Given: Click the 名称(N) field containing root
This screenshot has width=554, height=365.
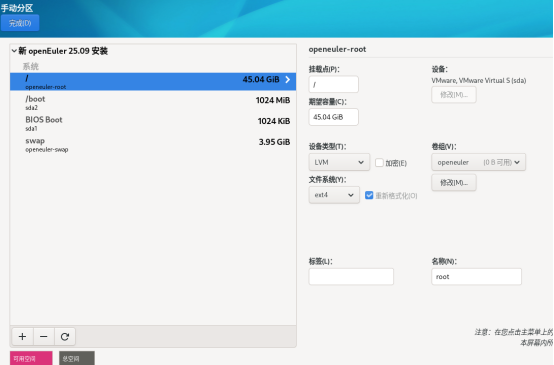Looking at the screenshot, I should [x=476, y=277].
